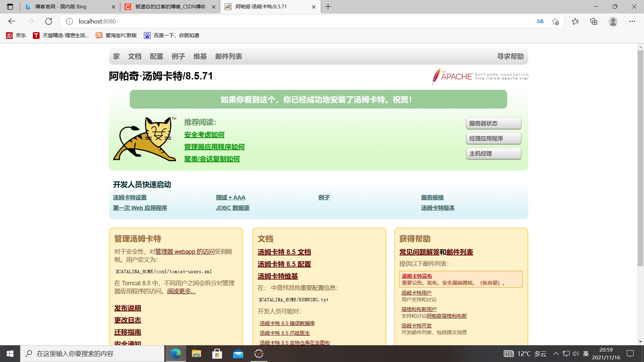Click the Tomcat cat logo image
The width and height of the screenshot is (644, 362).
[145, 139]
